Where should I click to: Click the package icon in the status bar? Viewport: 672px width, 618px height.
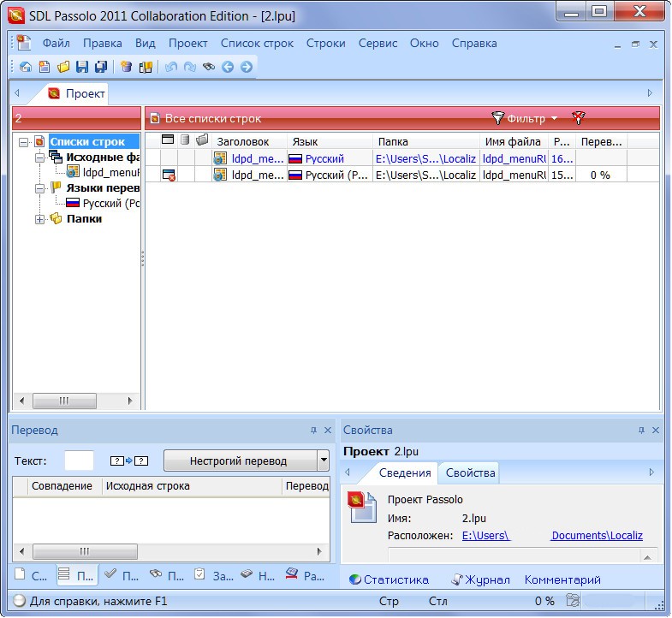pos(573,600)
